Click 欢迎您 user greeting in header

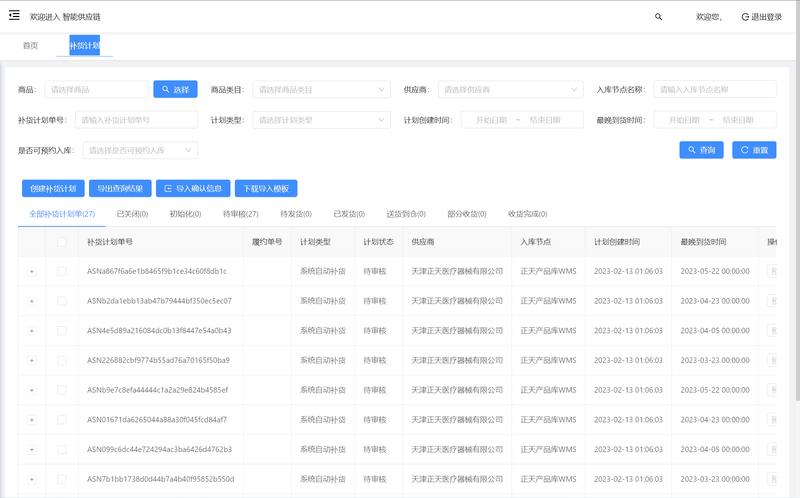click(x=709, y=17)
